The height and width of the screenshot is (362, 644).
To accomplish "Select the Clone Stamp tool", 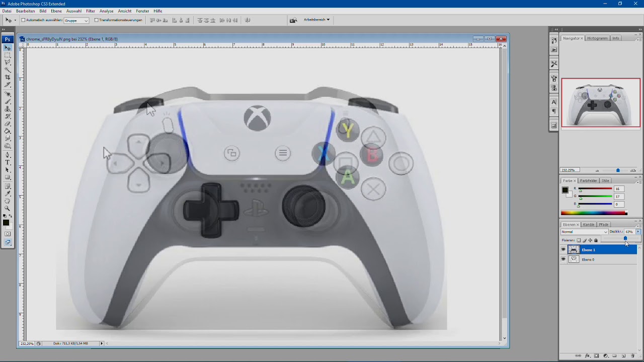I will click(x=8, y=109).
